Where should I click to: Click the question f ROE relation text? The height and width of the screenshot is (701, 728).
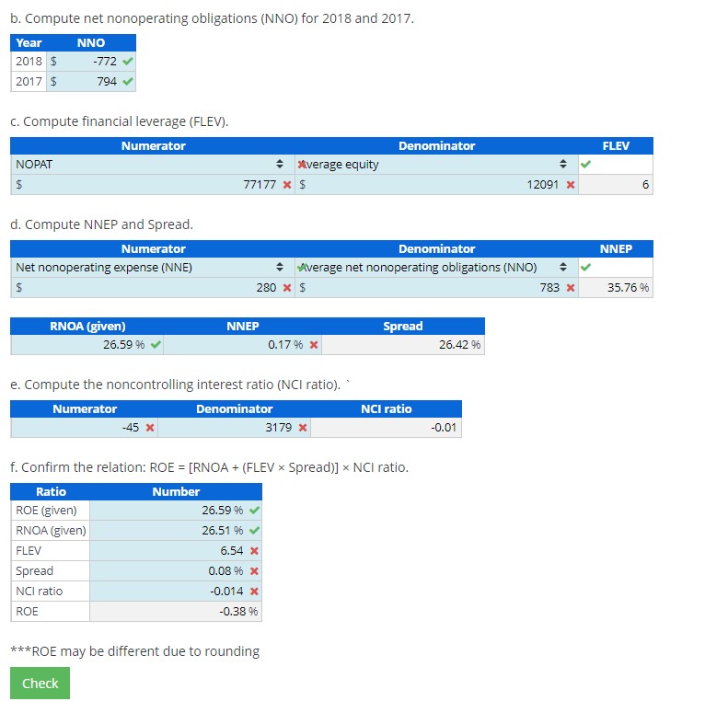(x=210, y=467)
